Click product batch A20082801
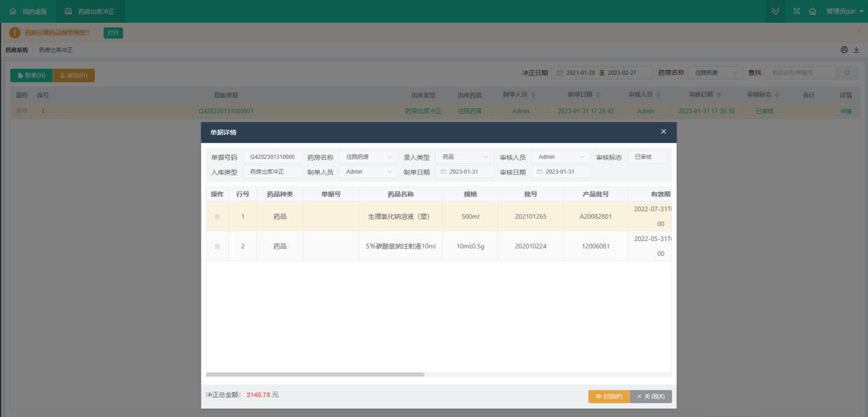Viewport: 868px width, 417px height. 595,217
